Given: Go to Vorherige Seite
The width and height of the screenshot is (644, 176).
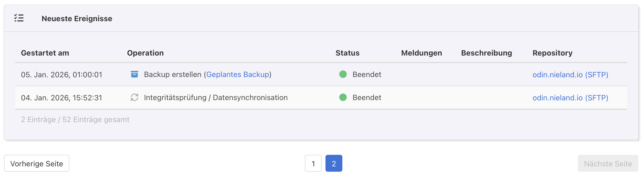Looking at the screenshot, I should pyautogui.click(x=37, y=163).
